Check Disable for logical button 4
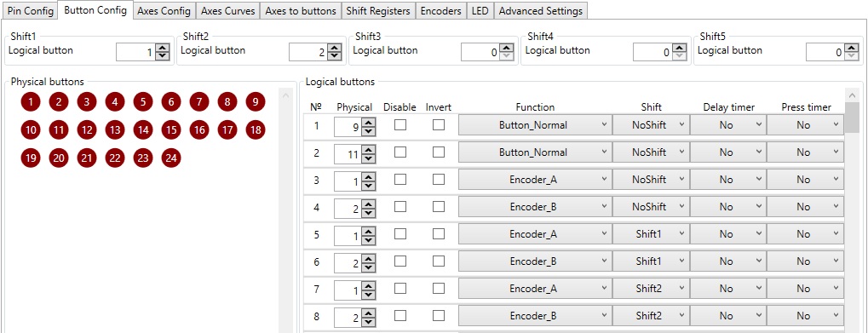The width and height of the screenshot is (868, 333). [x=400, y=206]
